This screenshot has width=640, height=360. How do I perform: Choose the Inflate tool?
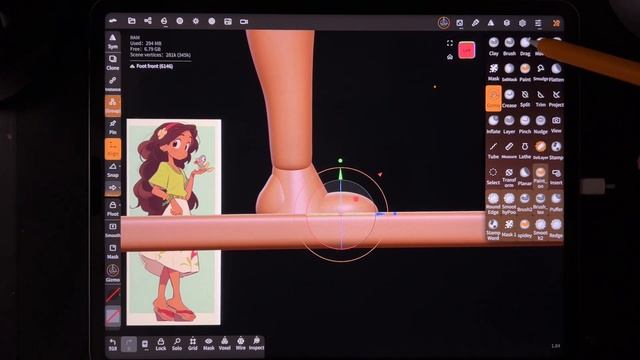[x=493, y=124]
